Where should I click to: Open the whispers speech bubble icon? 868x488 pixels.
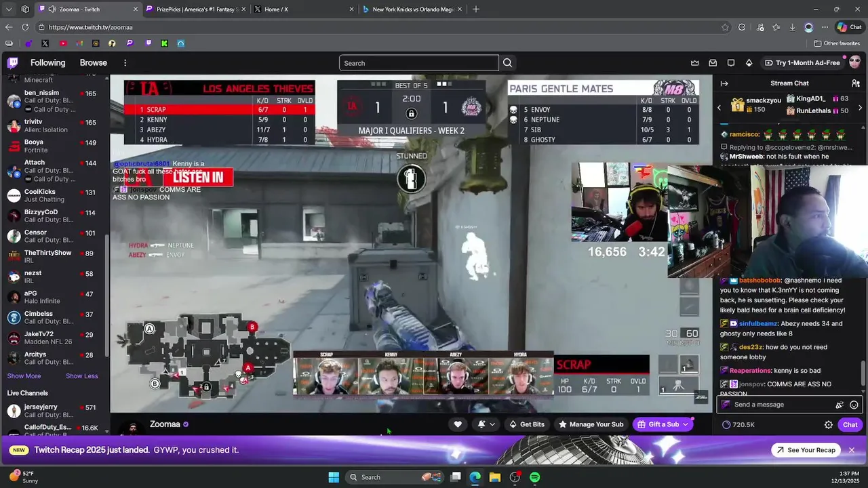pyautogui.click(x=731, y=63)
